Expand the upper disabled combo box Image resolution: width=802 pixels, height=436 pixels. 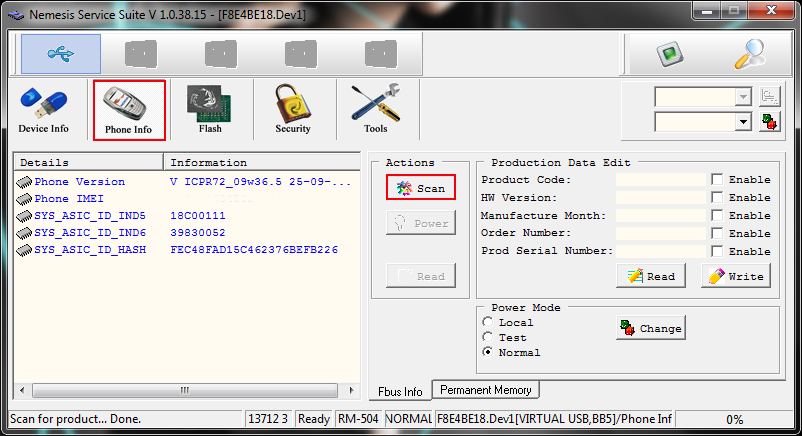pyautogui.click(x=743, y=97)
